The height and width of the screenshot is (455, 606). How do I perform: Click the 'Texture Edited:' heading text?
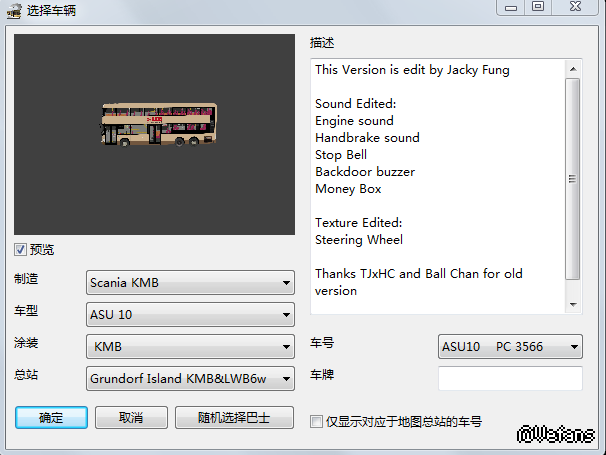[x=359, y=223]
